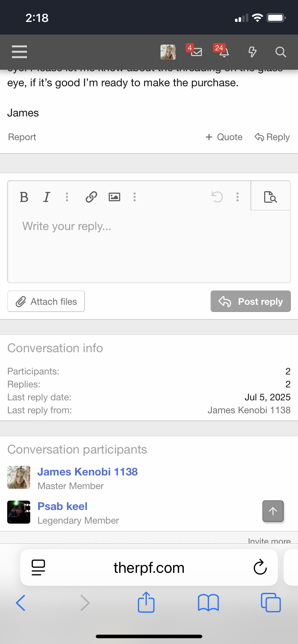This screenshot has width=298, height=644.
Task: Open the hamburger navigation menu
Action: coord(19,52)
